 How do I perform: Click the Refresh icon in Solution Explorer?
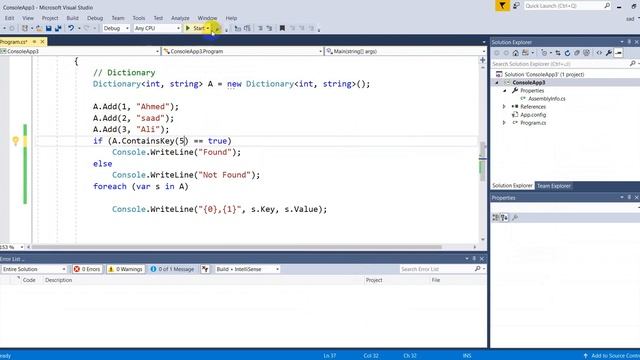(x=567, y=53)
